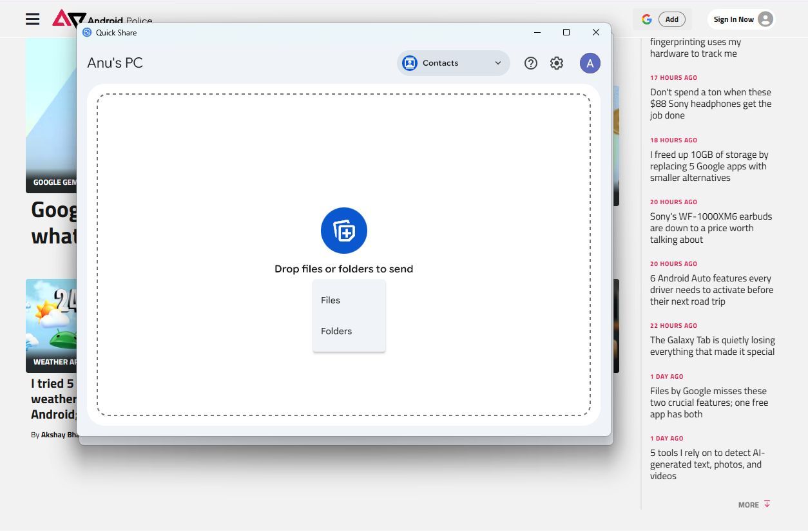Click the Quick Share title bar app icon

point(87,32)
